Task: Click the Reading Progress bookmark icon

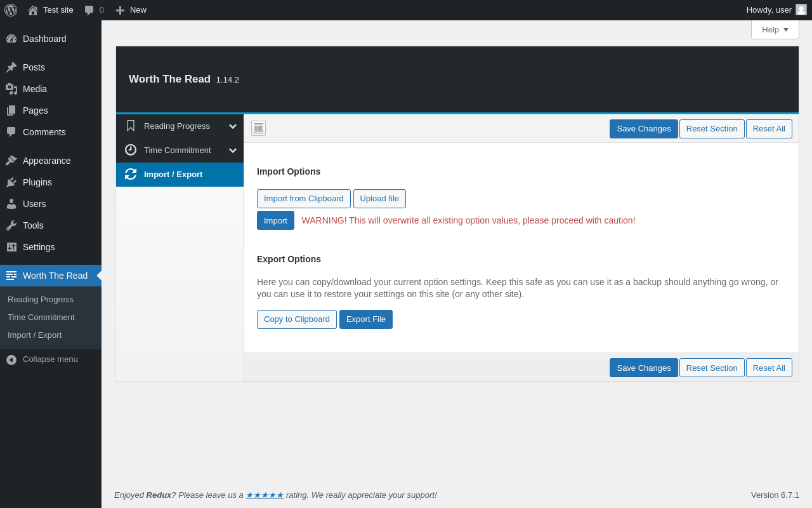Action: pyautogui.click(x=131, y=126)
